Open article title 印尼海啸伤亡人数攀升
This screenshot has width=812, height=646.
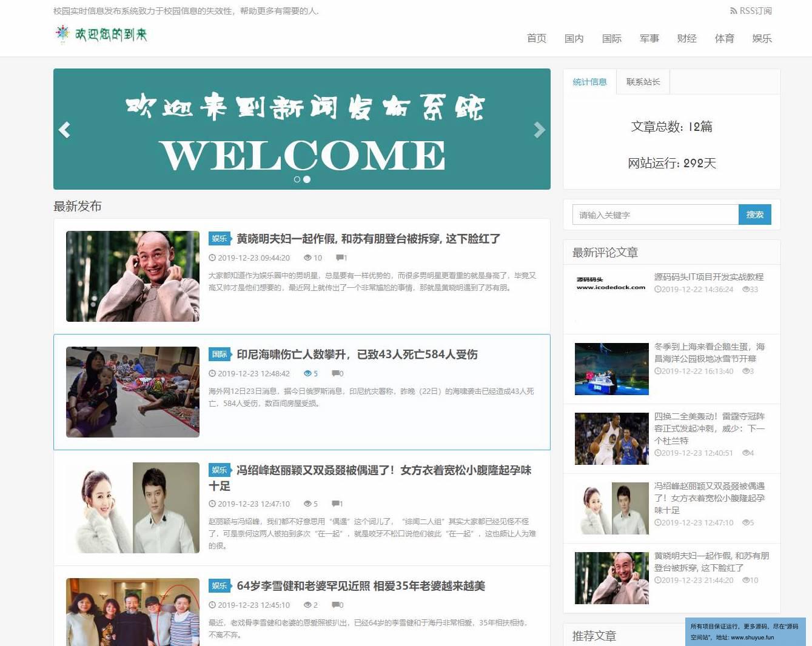(357, 355)
